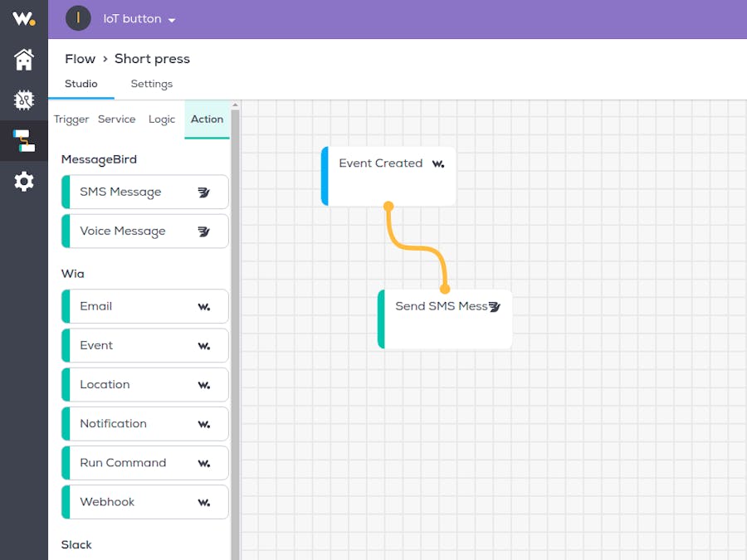Select the Flows icon in sidebar
Viewport: 747px width, 560px height.
point(24,141)
